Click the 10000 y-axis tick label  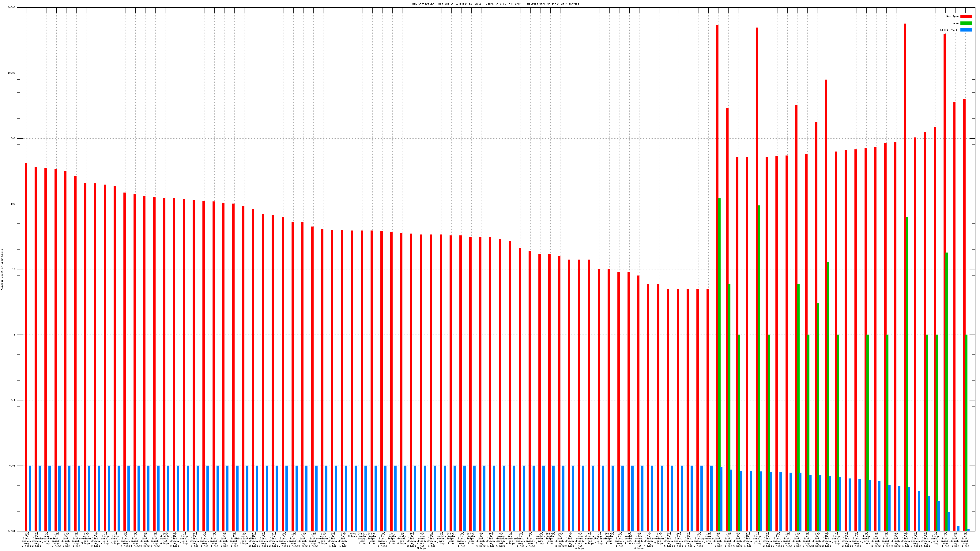12,73
